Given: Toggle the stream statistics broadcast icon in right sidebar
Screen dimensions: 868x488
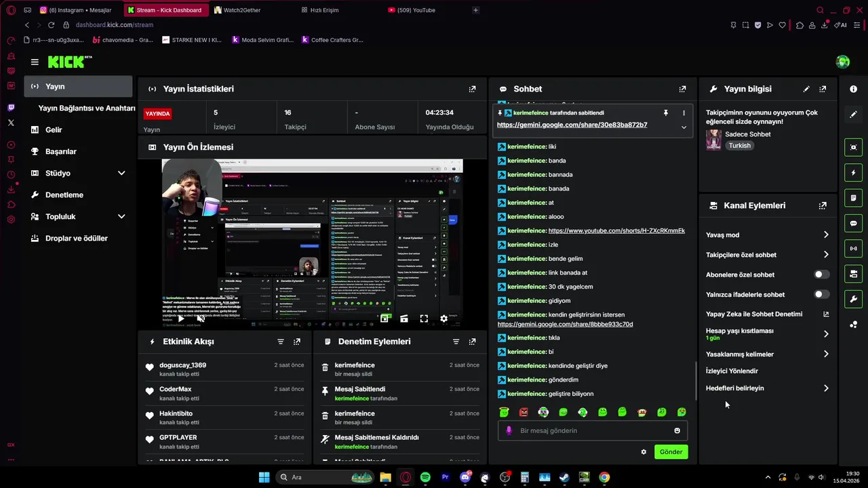Looking at the screenshot, I should (853, 249).
